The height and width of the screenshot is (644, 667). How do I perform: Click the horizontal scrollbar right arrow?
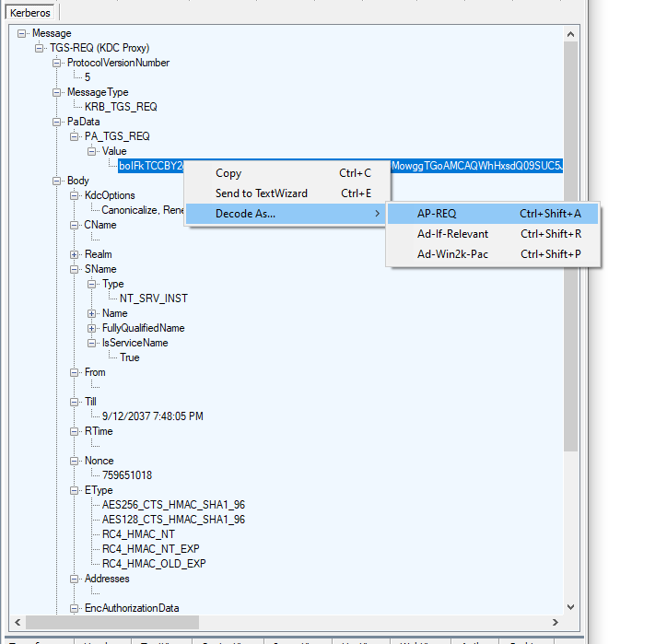(x=555, y=622)
